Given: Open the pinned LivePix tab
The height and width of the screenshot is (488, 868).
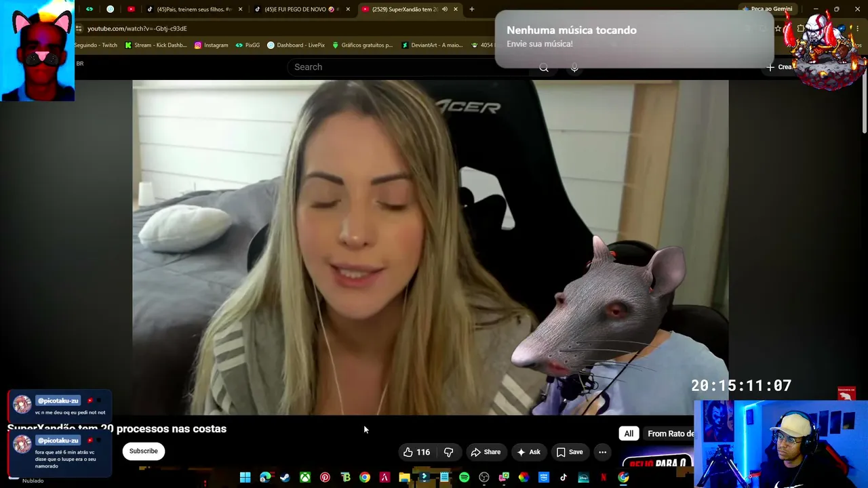Looking at the screenshot, I should coord(110,9).
